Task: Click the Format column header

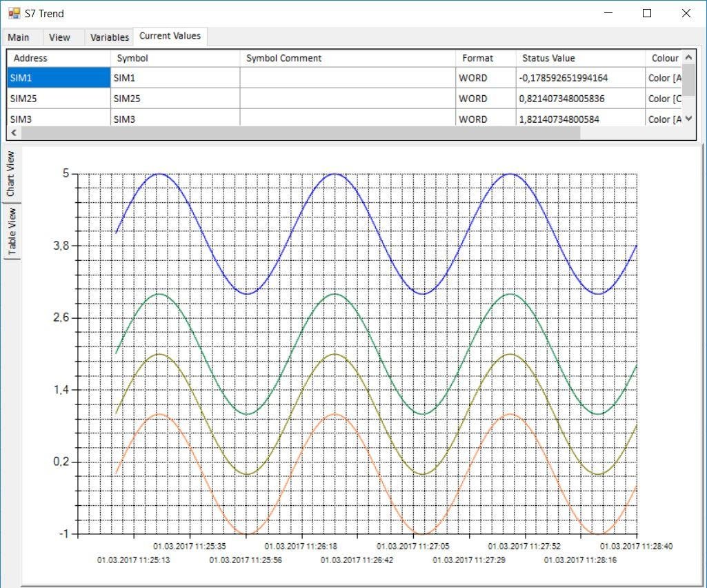Action: [485, 59]
